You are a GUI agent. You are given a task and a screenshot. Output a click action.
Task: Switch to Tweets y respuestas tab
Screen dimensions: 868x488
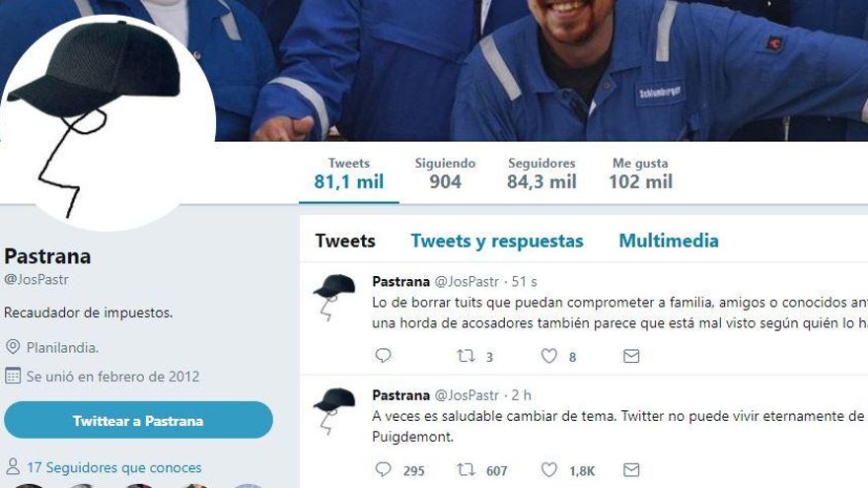(497, 241)
